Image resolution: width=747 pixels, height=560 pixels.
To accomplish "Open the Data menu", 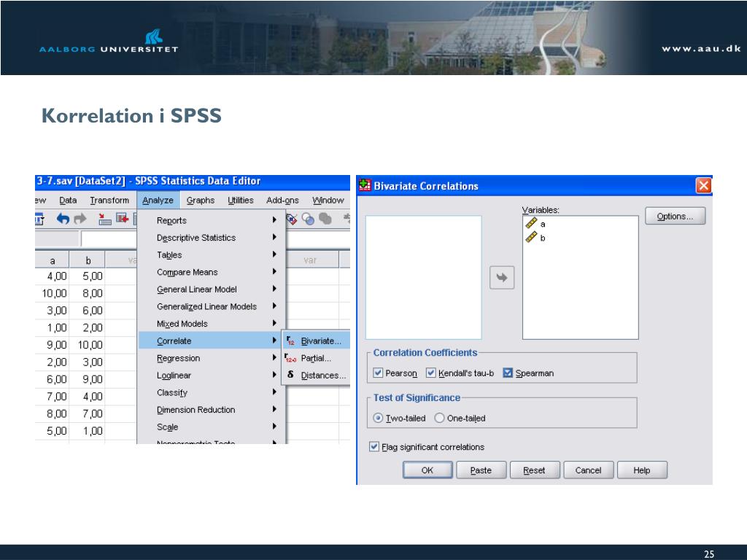I will point(68,201).
